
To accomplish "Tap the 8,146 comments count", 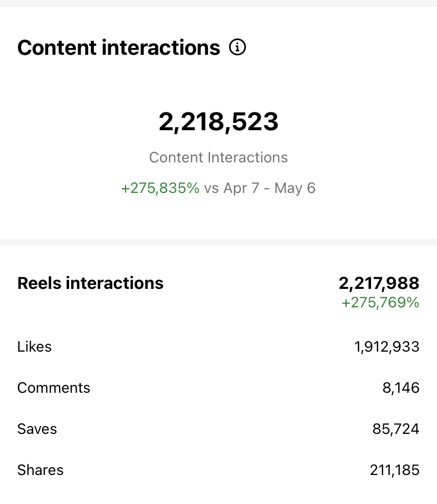I will click(x=401, y=388).
